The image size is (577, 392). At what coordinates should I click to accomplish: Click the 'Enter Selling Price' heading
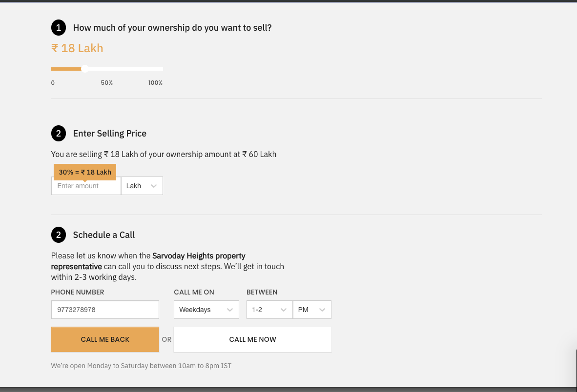click(x=110, y=134)
